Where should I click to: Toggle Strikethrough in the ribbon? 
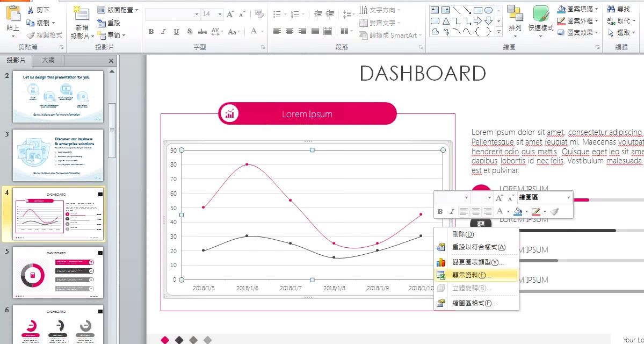point(202,32)
